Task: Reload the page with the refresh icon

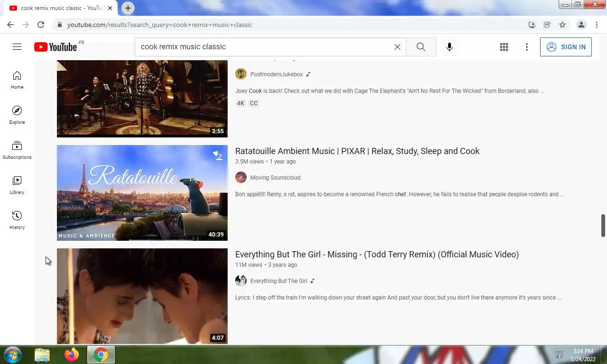Action: [41, 25]
